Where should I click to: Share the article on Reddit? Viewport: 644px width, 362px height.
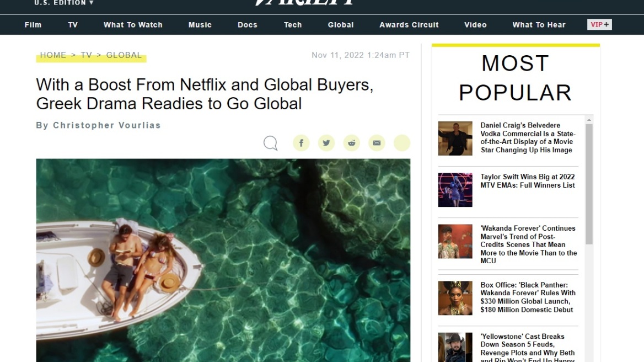352,143
